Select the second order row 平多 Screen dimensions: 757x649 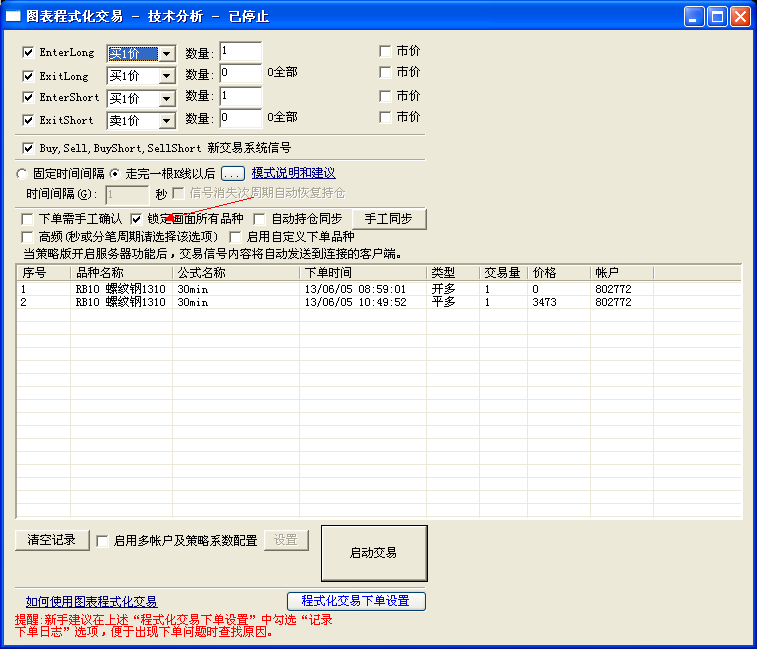click(442, 302)
